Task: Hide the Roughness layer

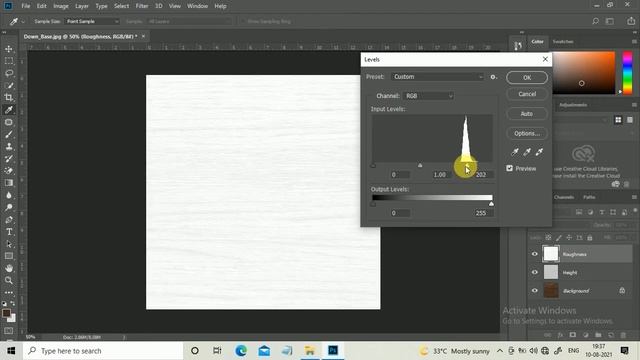Action: pyautogui.click(x=535, y=254)
